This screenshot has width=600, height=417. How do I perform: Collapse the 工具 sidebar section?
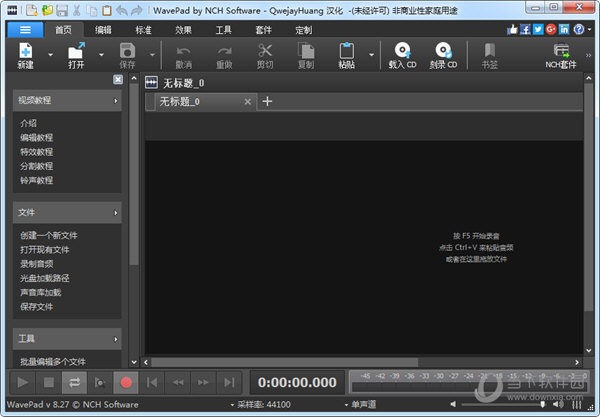click(x=116, y=339)
